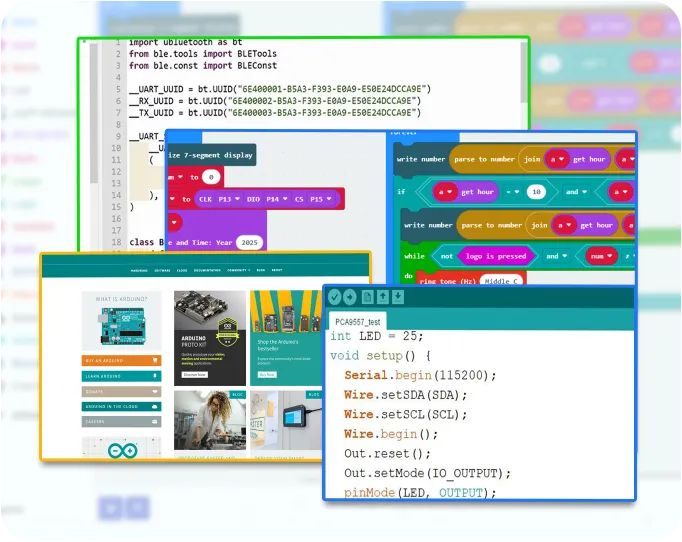Expand the Community dropdown on Arduino website
The image size is (682, 542).
[238, 271]
